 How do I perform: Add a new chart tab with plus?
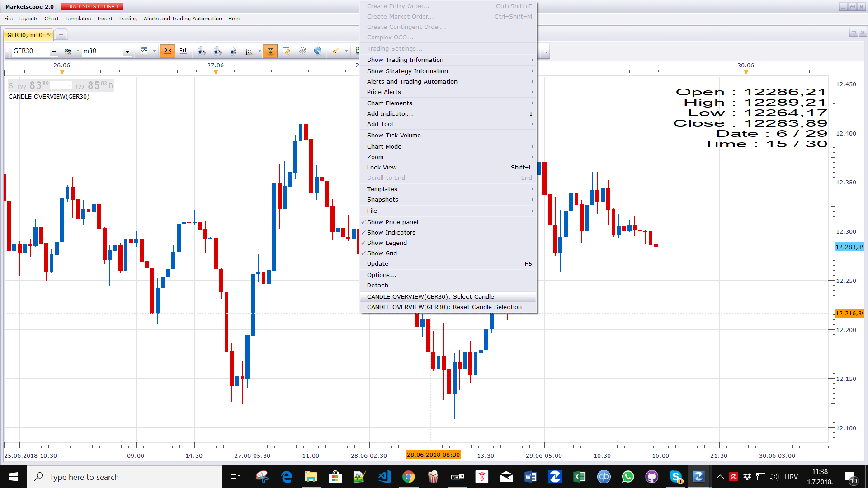click(x=61, y=34)
